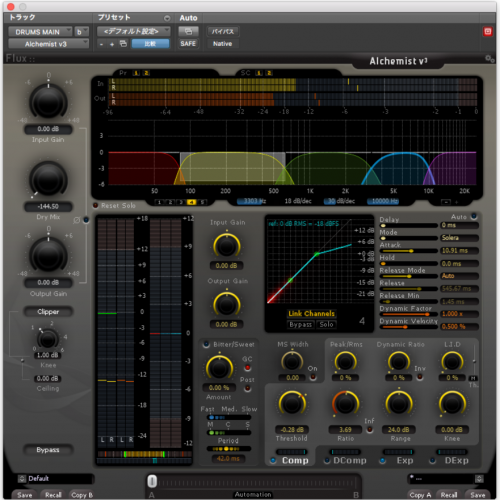Viewport: 500px width, 500px height.
Task: Select band 4 button
Action: point(191,202)
